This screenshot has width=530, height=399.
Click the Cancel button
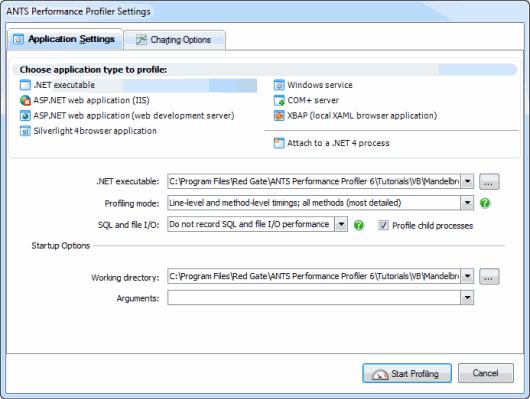[x=486, y=373]
